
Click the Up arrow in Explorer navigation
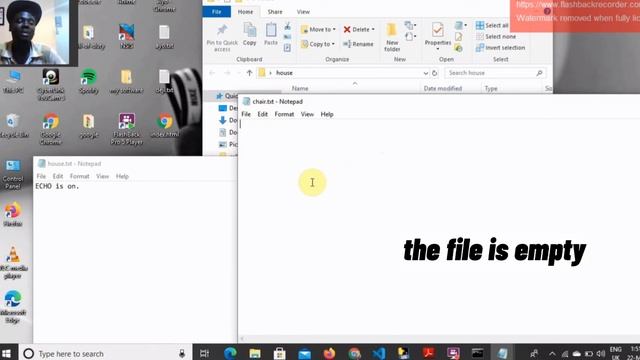249,73
